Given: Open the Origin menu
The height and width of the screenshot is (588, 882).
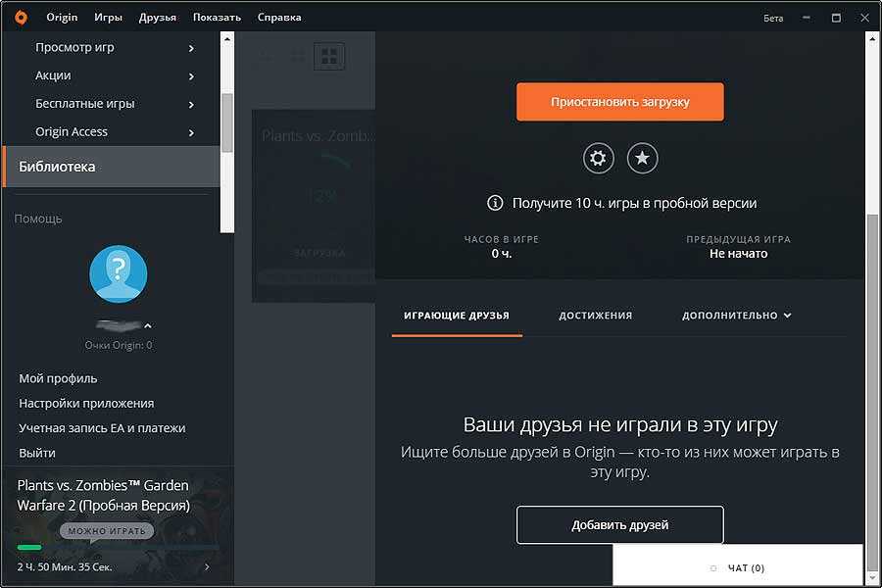Looking at the screenshot, I should [x=62, y=18].
